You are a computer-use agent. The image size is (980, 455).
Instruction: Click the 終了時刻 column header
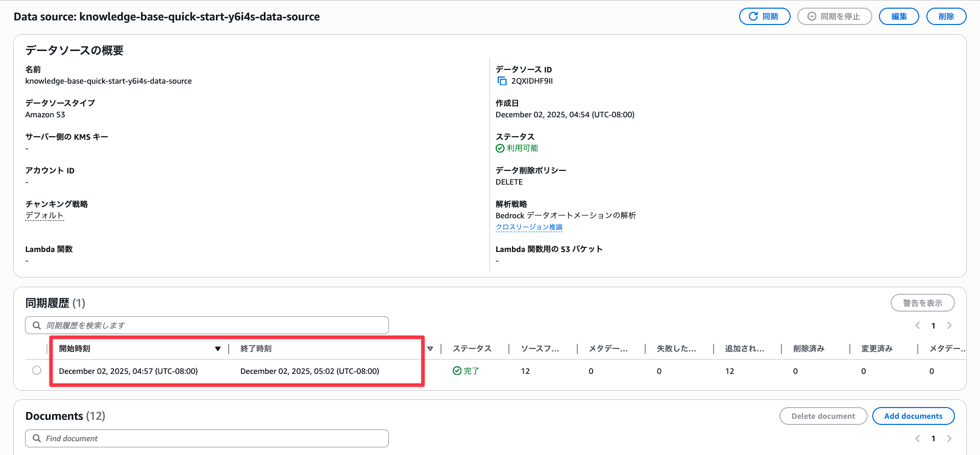pos(256,349)
